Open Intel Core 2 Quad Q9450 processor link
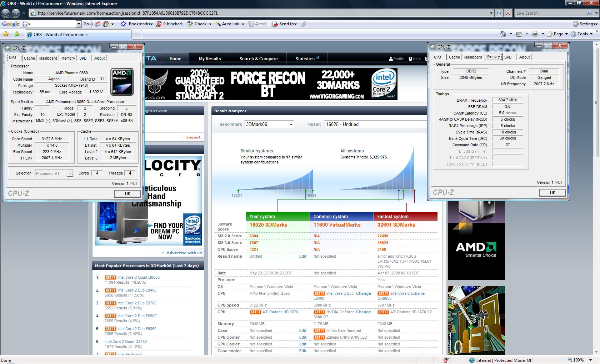The image size is (600, 364). (126, 342)
